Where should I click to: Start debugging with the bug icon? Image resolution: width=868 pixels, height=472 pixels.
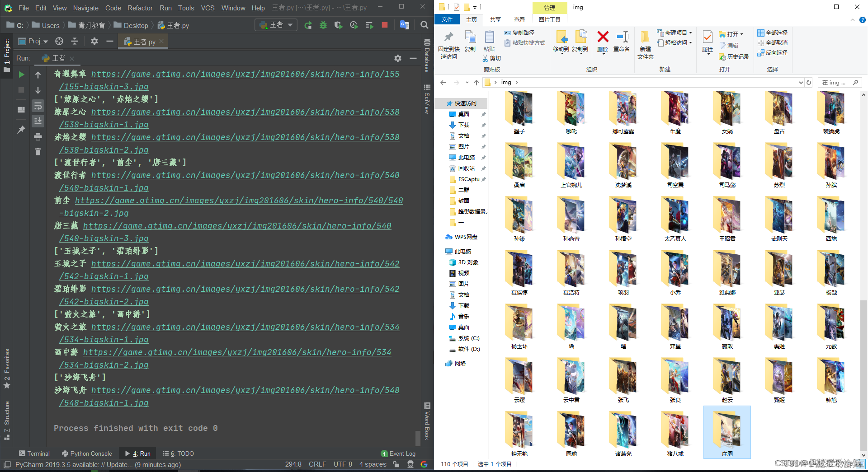tap(323, 25)
